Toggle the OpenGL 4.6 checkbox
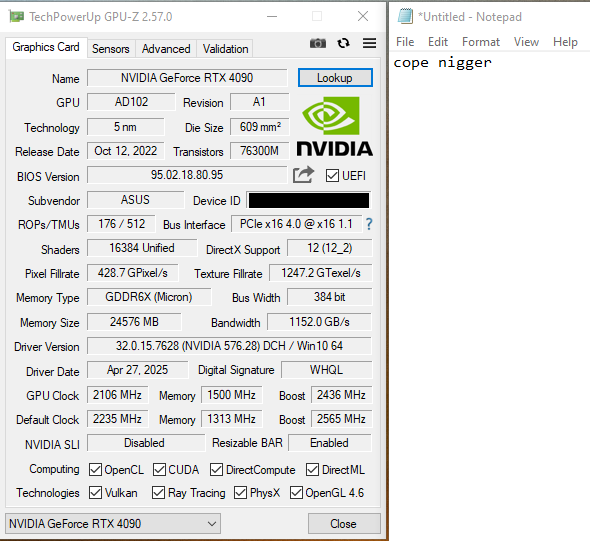This screenshot has width=590, height=541. click(296, 492)
